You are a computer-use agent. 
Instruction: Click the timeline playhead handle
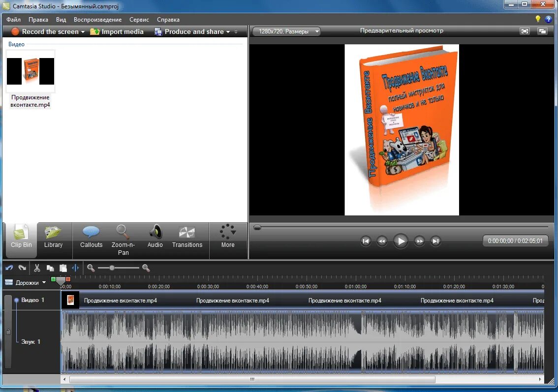click(61, 281)
